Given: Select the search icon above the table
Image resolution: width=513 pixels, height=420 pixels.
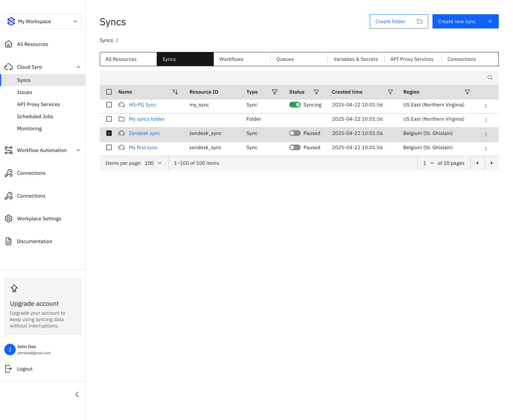Looking at the screenshot, I should click(490, 77).
